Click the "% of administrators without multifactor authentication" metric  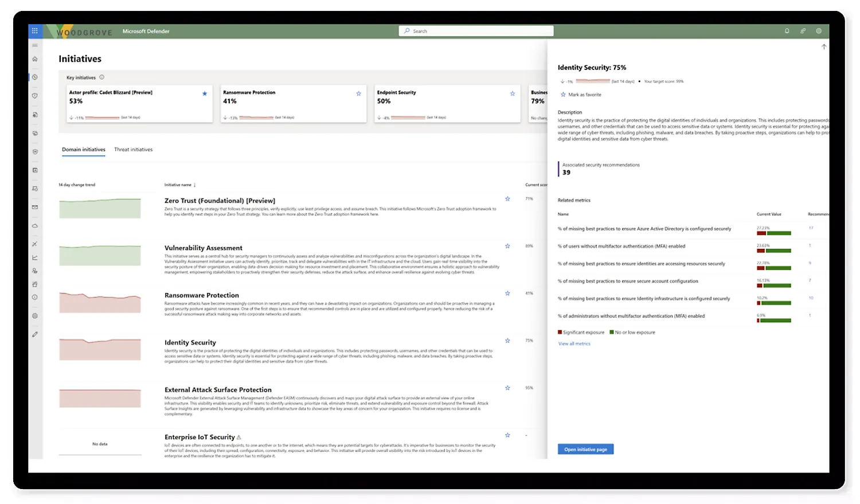coord(631,316)
